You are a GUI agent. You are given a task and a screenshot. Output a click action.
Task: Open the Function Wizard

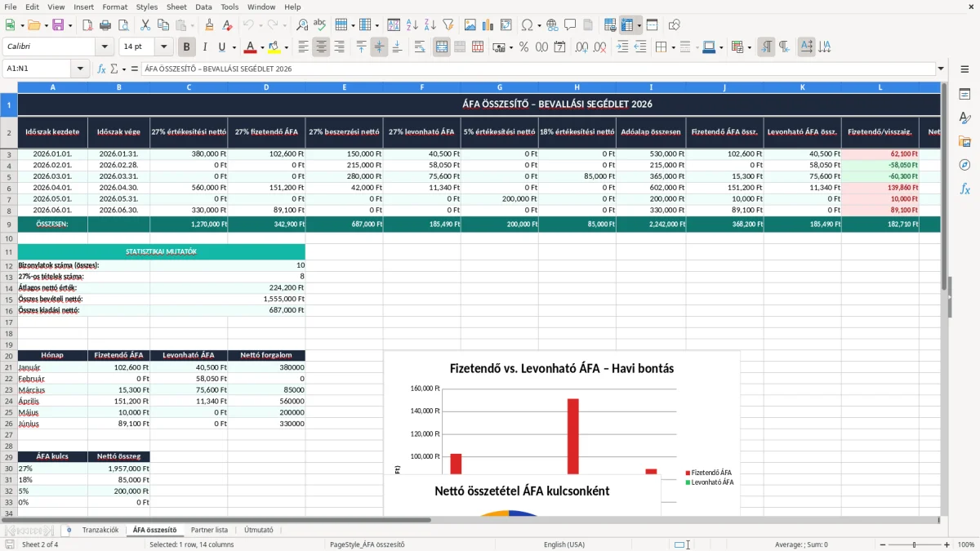pyautogui.click(x=102, y=69)
